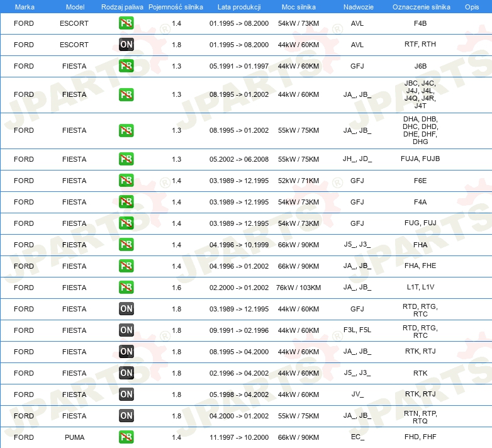Click the petrol icon in the Fiesta J6B row

pos(126,66)
